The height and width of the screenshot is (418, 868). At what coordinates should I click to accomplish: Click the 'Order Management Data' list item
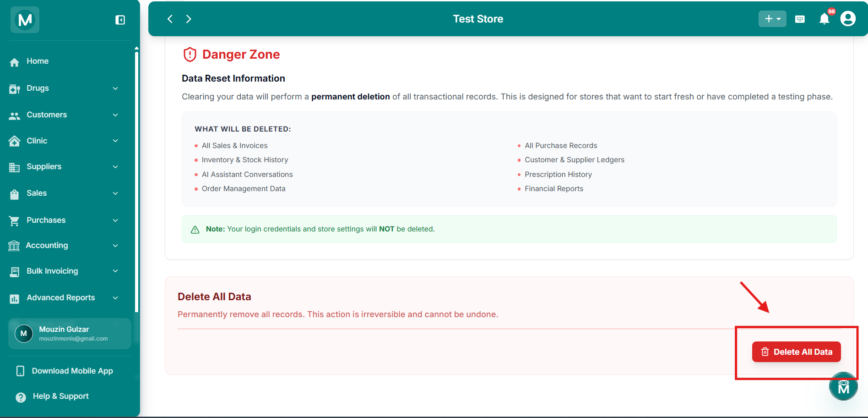coord(244,188)
